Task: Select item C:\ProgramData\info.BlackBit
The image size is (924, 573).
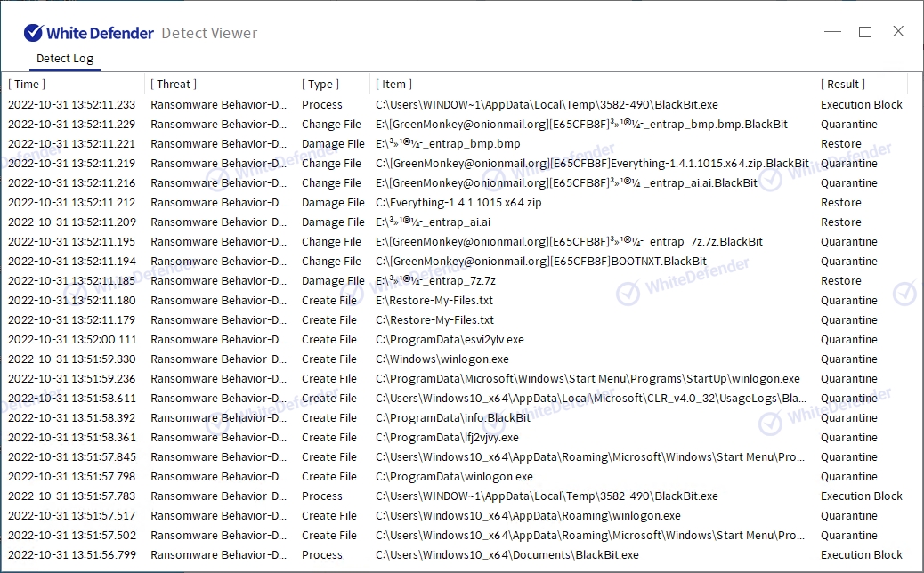Action: click(453, 417)
